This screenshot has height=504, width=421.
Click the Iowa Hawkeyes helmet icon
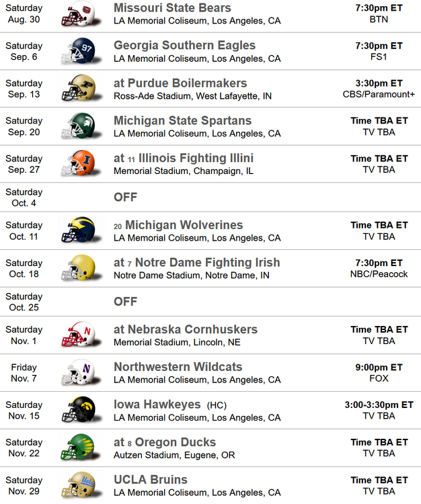[77, 411]
